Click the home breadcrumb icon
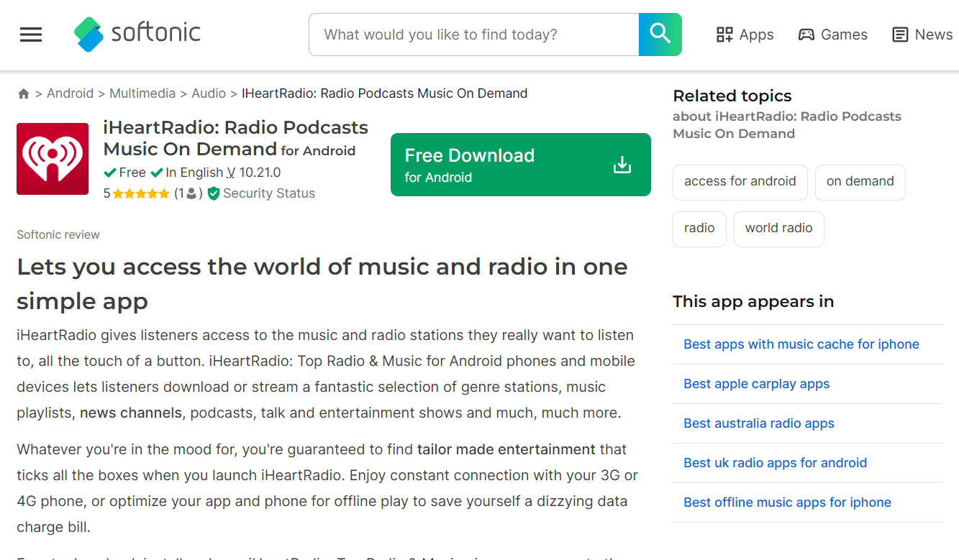This screenshot has width=959, height=560. coord(24,93)
